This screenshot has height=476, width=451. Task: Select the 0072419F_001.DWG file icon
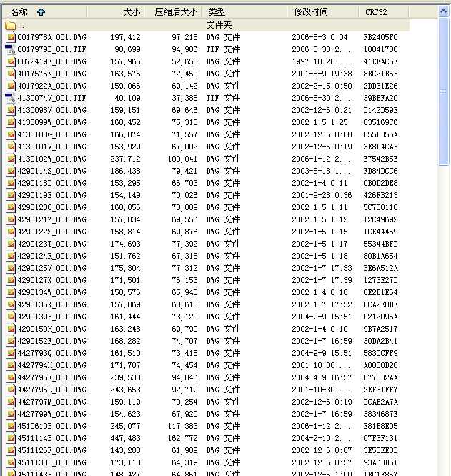click(x=11, y=61)
